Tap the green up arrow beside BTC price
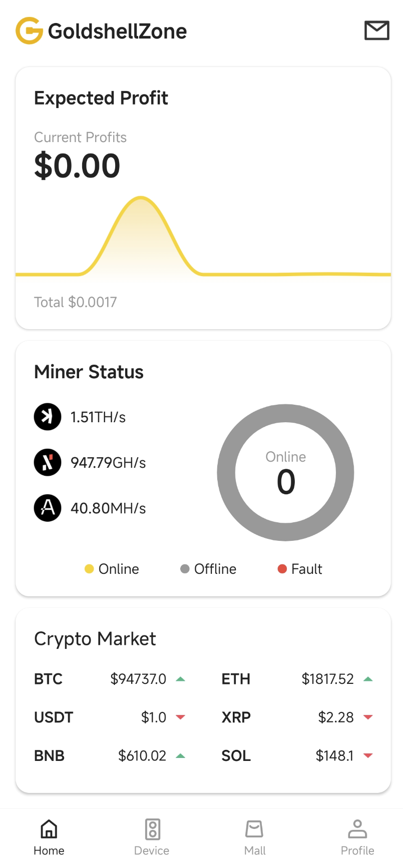The image size is (403, 868). pos(181,679)
